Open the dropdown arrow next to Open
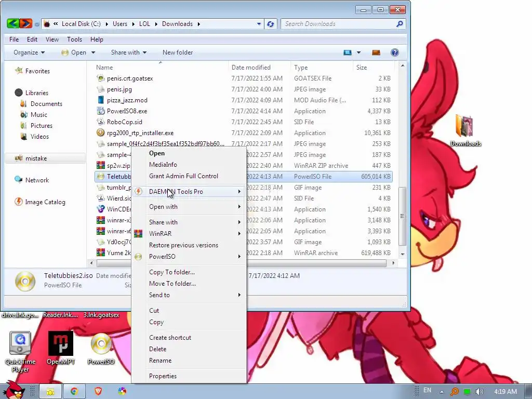The width and height of the screenshot is (532, 399). [93, 52]
